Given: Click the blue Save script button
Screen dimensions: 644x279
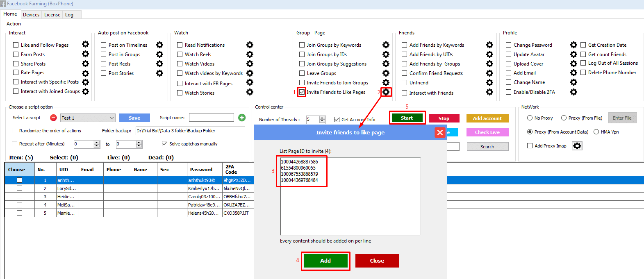Looking at the screenshot, I should coord(134,118).
